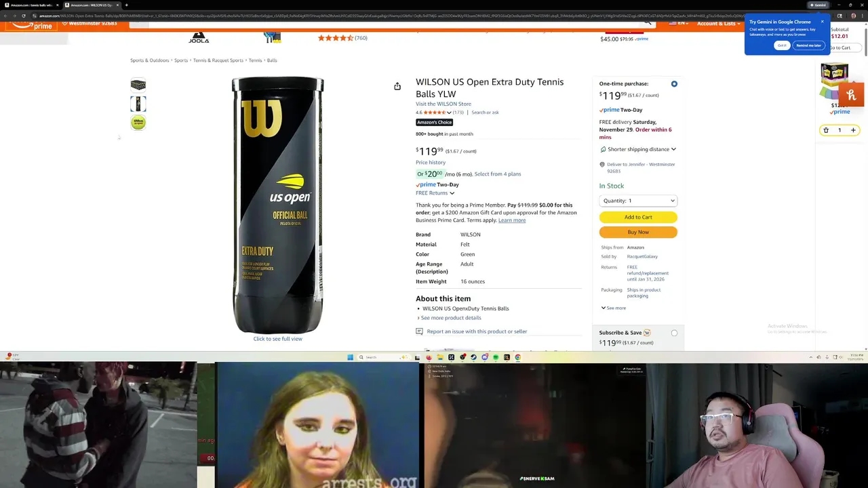Viewport: 868px width, 488px height.
Task: Click the delivery location pin icon
Action: coord(602,165)
